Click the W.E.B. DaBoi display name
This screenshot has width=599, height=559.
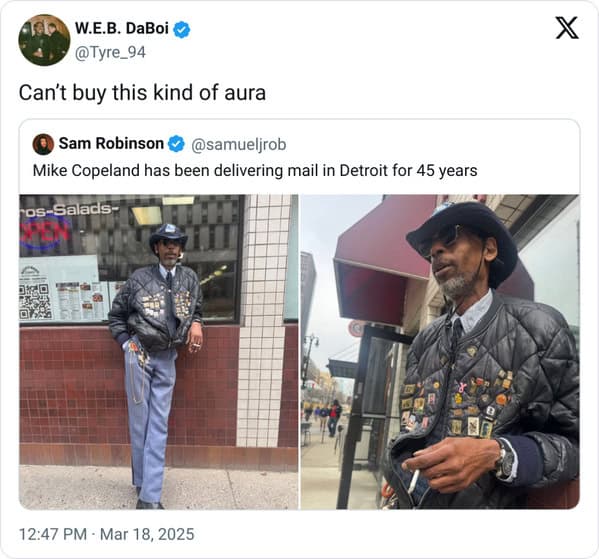[x=121, y=28]
